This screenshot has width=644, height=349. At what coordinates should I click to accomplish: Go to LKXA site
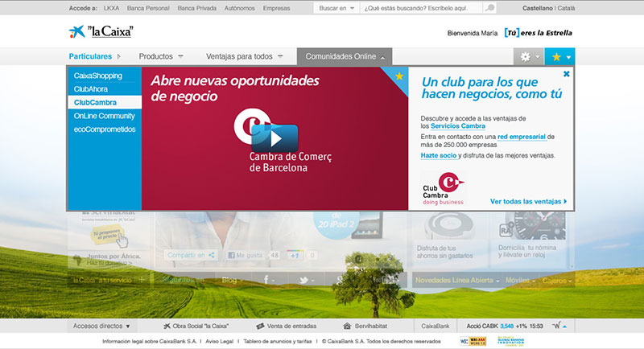click(111, 8)
